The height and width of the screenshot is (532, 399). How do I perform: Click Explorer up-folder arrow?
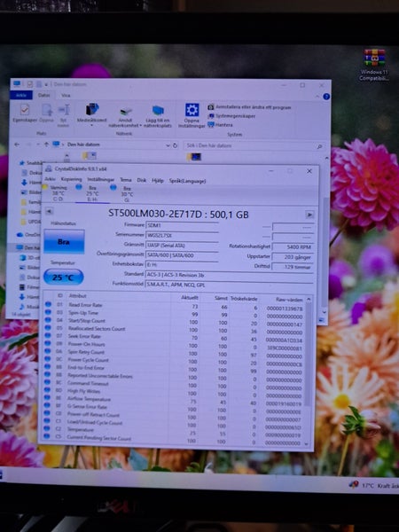tap(46, 145)
